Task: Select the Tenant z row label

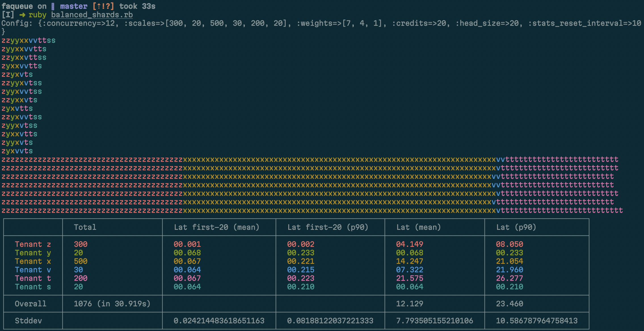Action: click(x=33, y=244)
